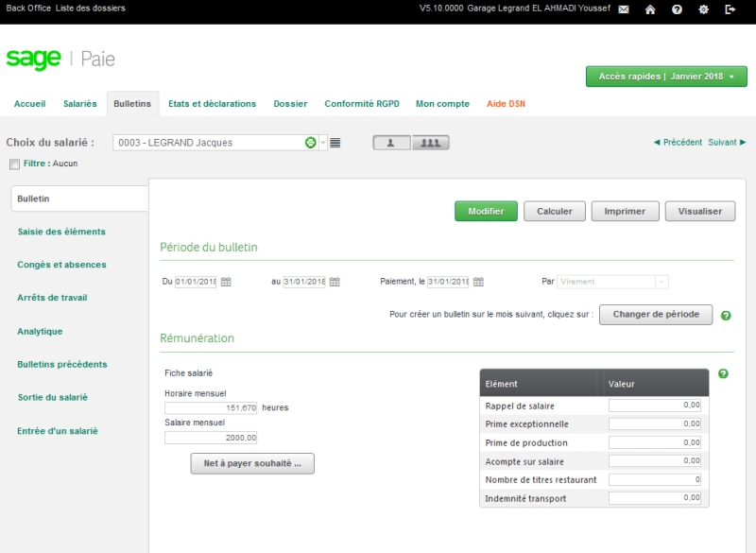Click the green Modifier button
This screenshot has height=553, width=756.
(x=486, y=212)
